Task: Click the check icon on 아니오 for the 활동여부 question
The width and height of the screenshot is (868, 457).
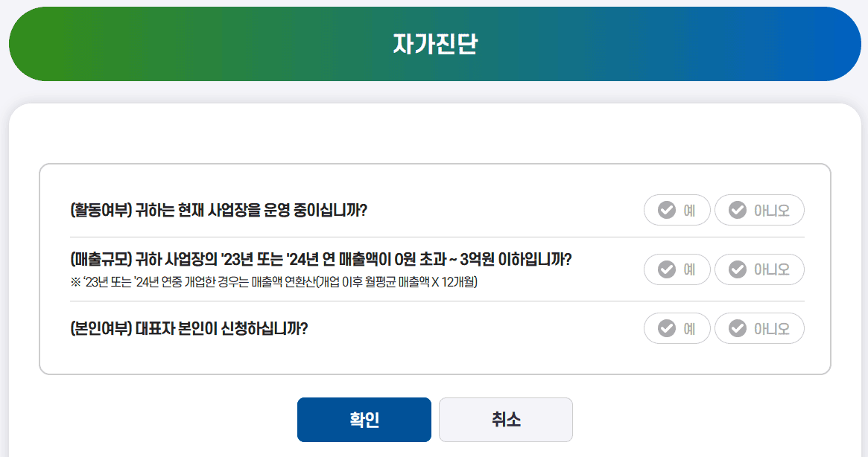Action: (x=737, y=210)
